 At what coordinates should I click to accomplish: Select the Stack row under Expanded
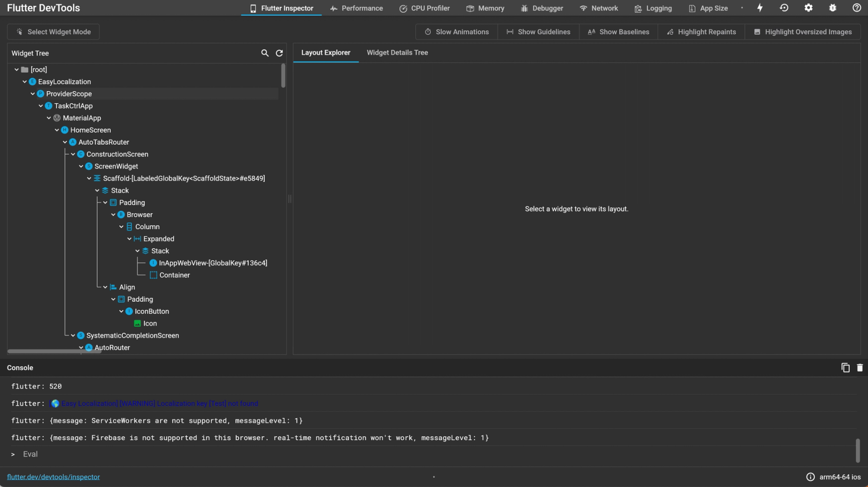coord(160,251)
